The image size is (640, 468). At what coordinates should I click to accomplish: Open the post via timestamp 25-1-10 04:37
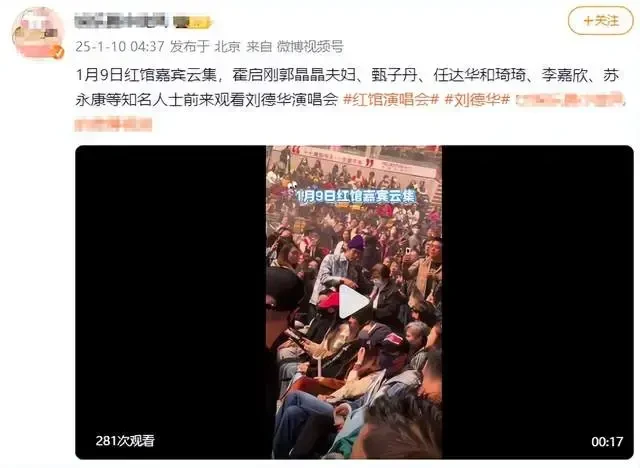[x=120, y=47]
